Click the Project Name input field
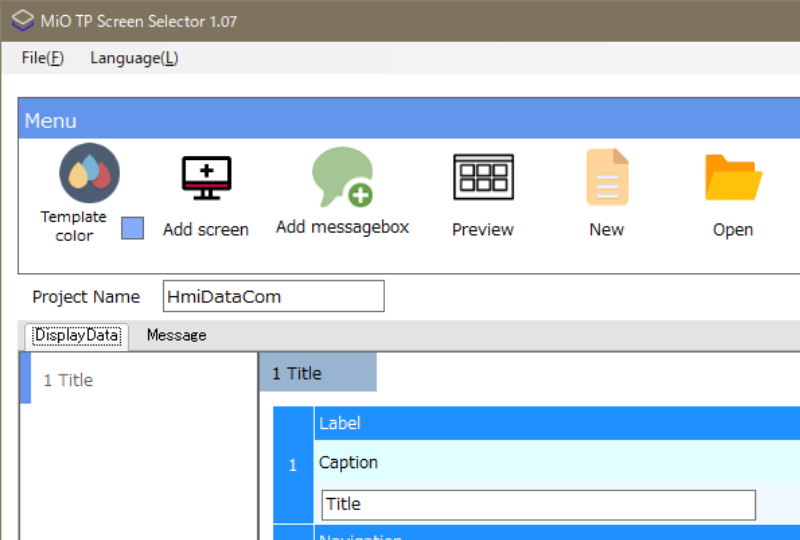800x540 pixels. tap(273, 296)
